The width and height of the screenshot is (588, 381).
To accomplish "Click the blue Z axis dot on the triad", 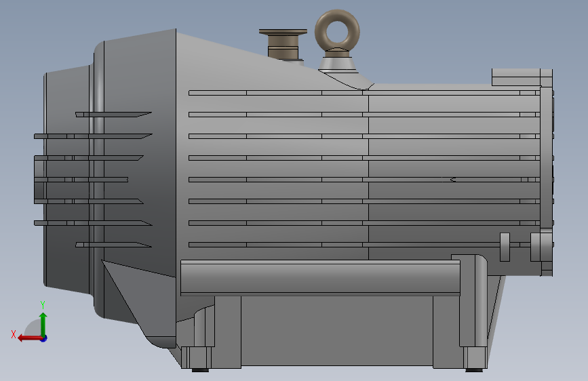I will point(44,338).
